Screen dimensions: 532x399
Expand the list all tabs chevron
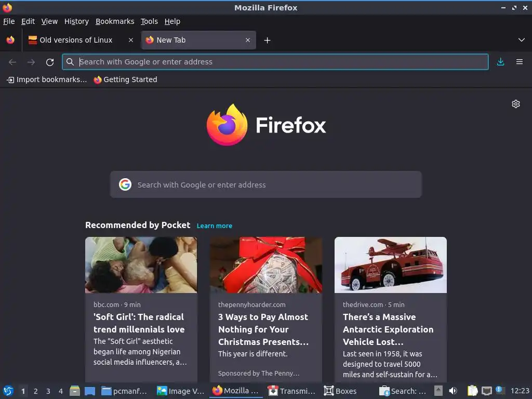click(x=522, y=40)
